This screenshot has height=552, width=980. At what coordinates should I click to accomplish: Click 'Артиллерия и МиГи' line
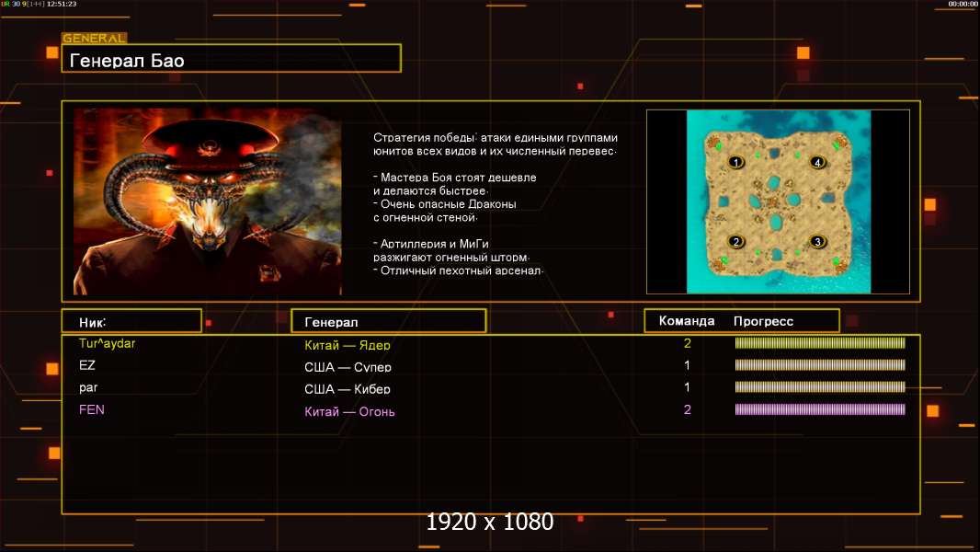pyautogui.click(x=432, y=244)
